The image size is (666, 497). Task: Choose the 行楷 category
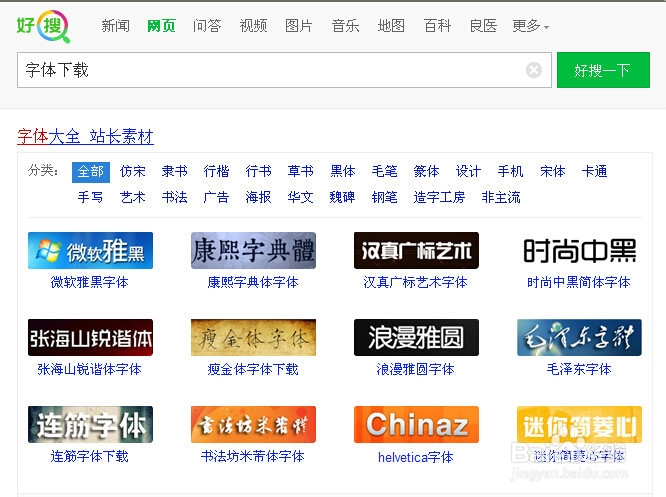216,172
